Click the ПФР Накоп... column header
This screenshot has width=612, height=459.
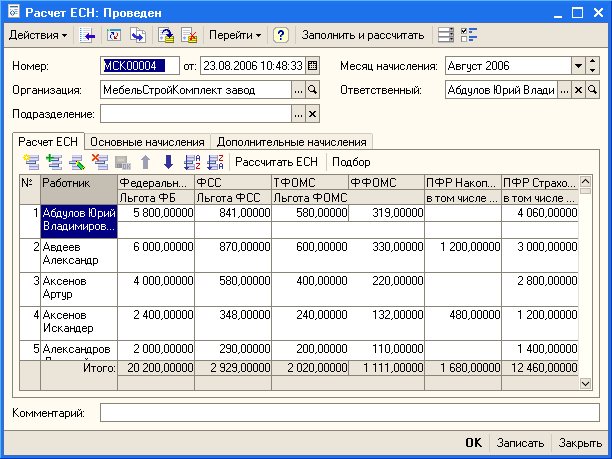(x=463, y=183)
